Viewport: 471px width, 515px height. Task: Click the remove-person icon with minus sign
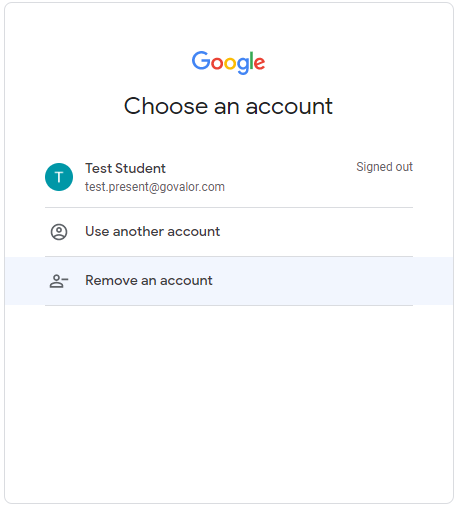click(59, 281)
